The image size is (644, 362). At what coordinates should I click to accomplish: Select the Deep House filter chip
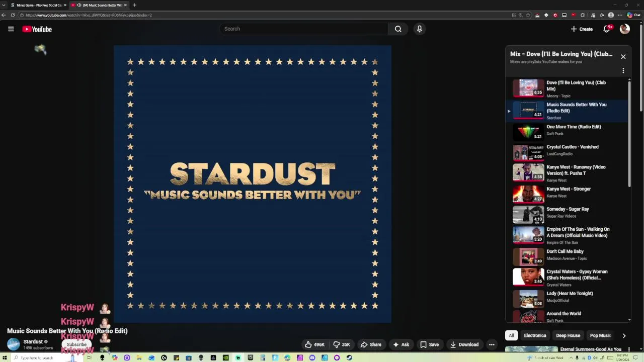point(568,335)
